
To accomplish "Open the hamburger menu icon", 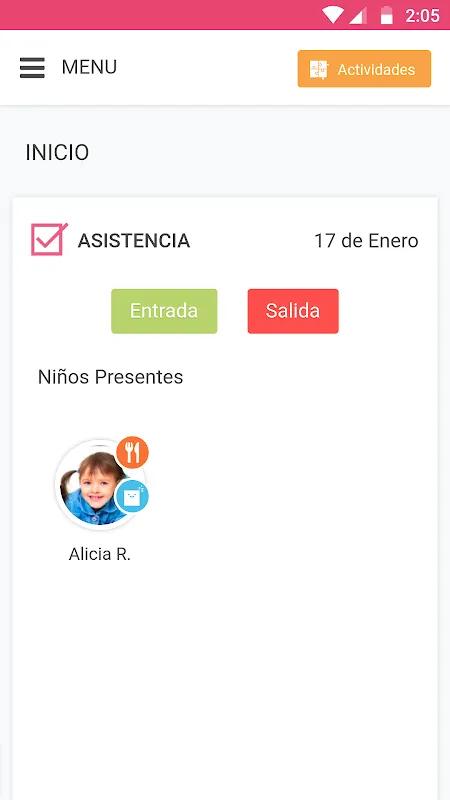I will click(x=32, y=68).
